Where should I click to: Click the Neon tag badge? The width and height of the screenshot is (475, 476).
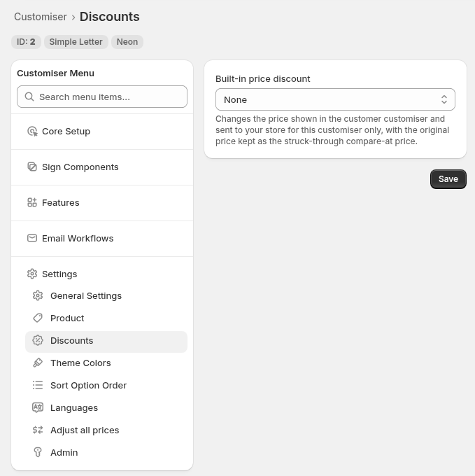click(127, 42)
